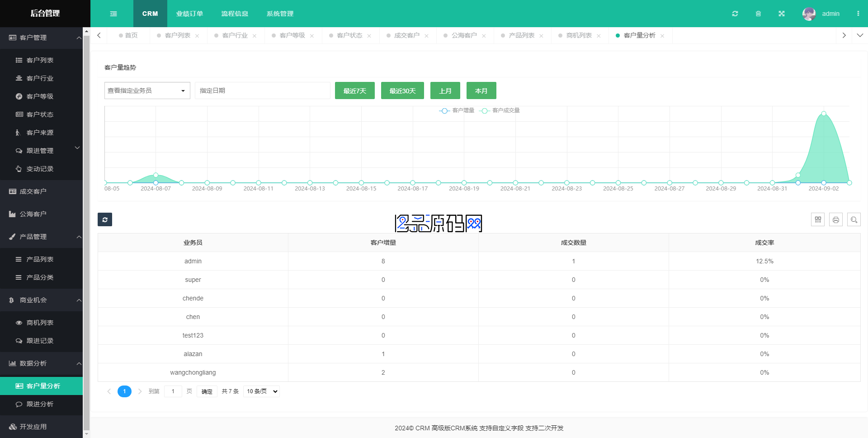Image resolution: width=868 pixels, height=438 pixels.
Task: Open the admin user avatar
Action: pyautogui.click(x=809, y=14)
